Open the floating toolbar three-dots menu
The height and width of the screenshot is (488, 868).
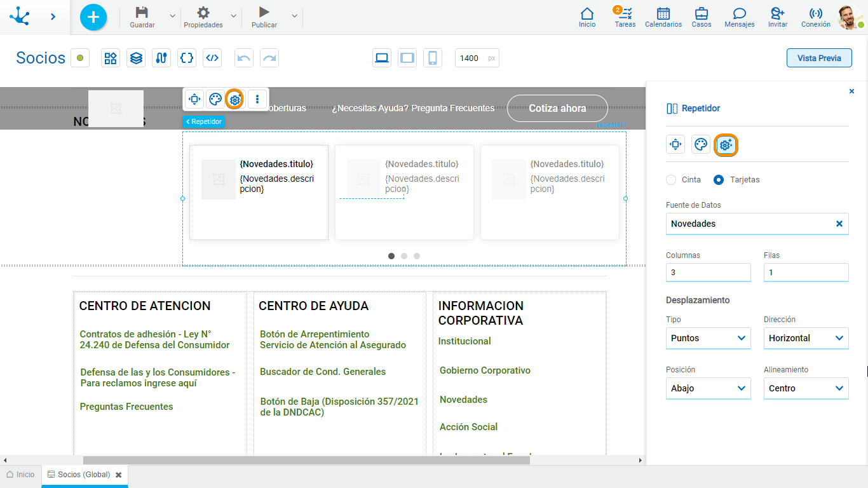(x=257, y=99)
